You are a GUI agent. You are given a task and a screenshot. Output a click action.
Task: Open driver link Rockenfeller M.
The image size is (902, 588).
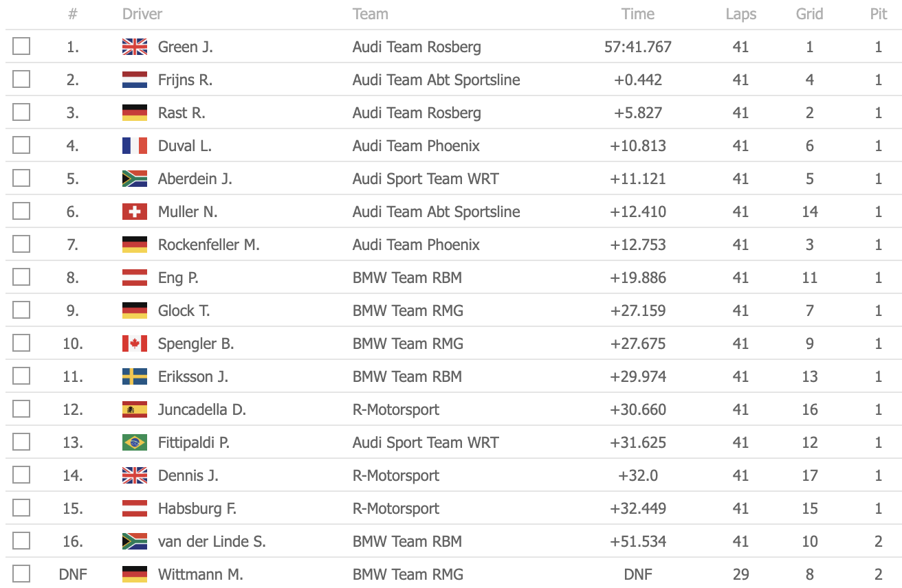pyautogui.click(x=208, y=245)
